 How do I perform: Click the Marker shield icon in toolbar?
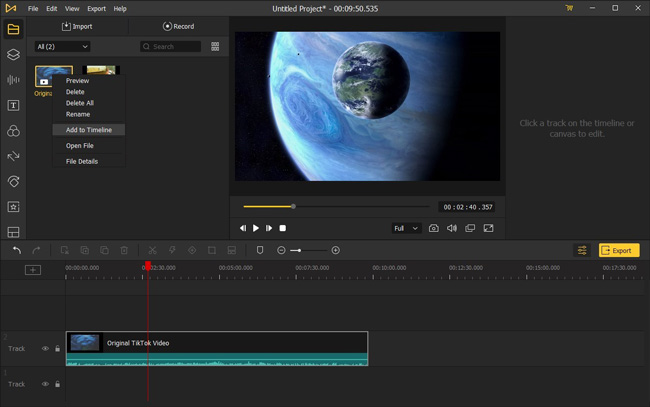click(x=260, y=250)
